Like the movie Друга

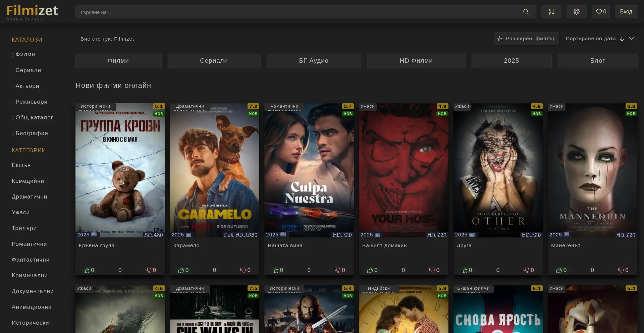tap(465, 270)
